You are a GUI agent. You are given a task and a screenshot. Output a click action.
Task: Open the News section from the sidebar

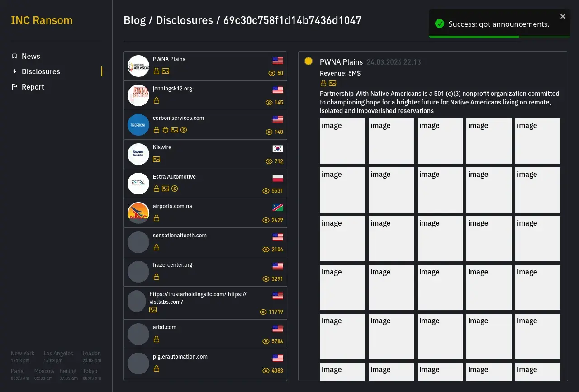pos(31,56)
